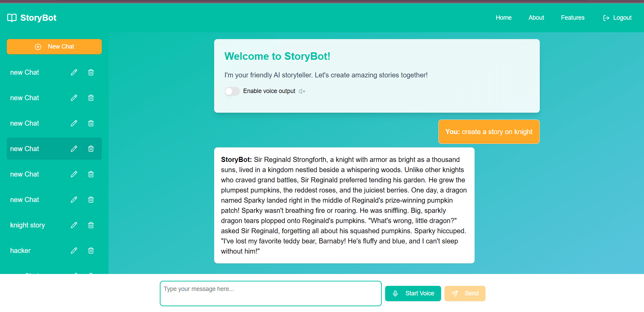The height and width of the screenshot is (312, 644).
Task: Delete the knight story chat with trash icon
Action: [x=91, y=225]
